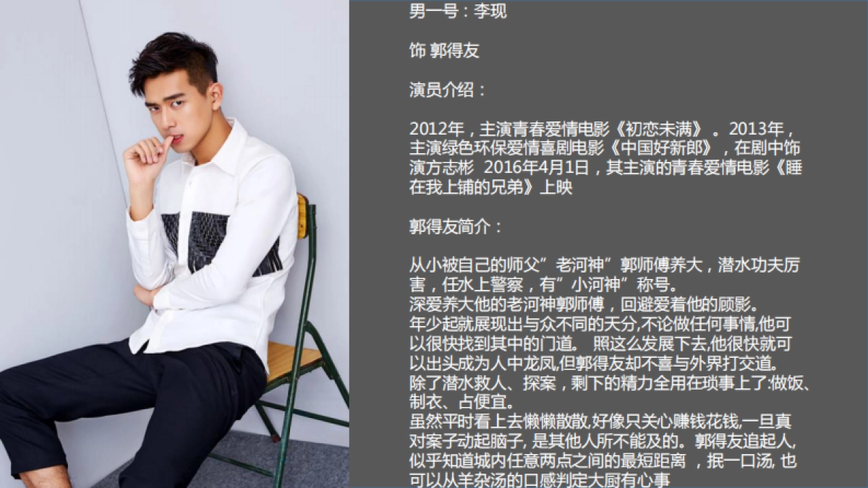Viewport: 868px width, 488px height.
Task: Click the heading text 男一号：李现
Action: [458, 12]
